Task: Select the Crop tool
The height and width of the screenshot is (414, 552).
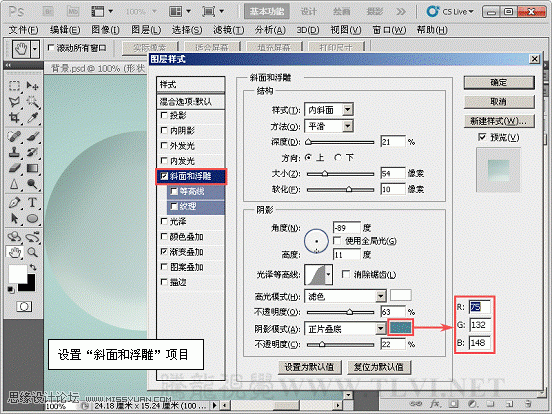Action: [14, 117]
